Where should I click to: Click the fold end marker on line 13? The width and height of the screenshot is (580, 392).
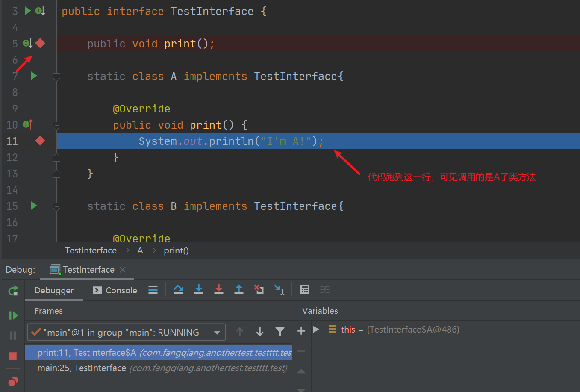[x=56, y=174]
